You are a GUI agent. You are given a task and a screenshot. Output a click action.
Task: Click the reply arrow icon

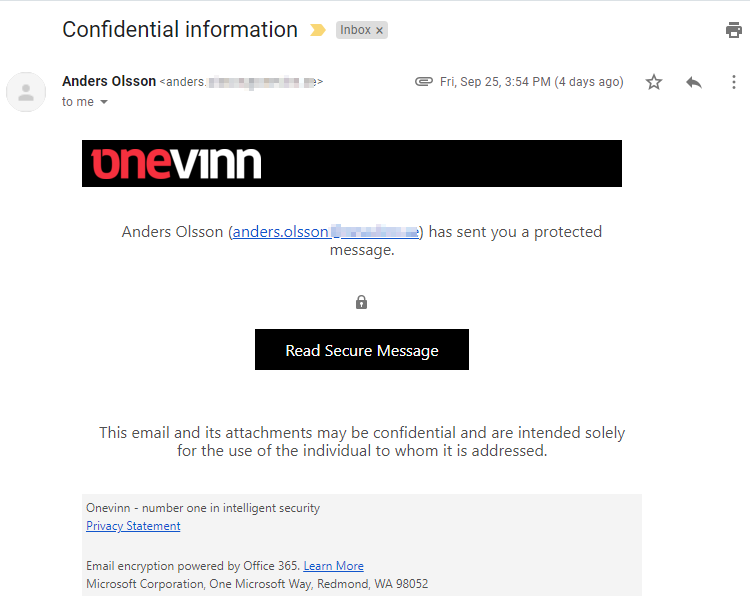pos(694,82)
